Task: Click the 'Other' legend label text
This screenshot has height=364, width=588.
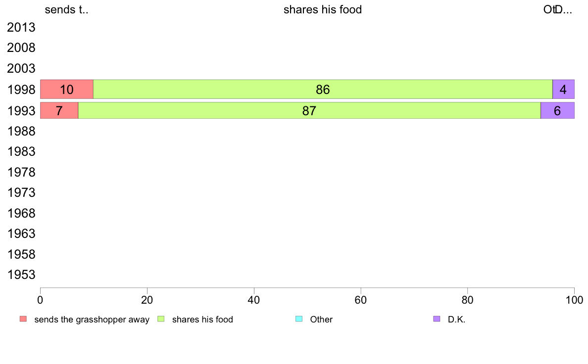Action: click(x=321, y=319)
